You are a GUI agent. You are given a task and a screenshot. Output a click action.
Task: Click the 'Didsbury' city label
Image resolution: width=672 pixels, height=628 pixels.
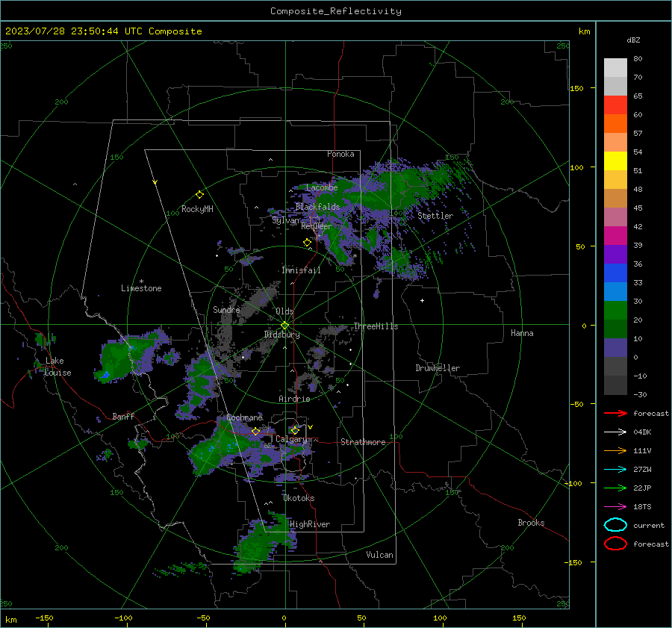tap(281, 335)
